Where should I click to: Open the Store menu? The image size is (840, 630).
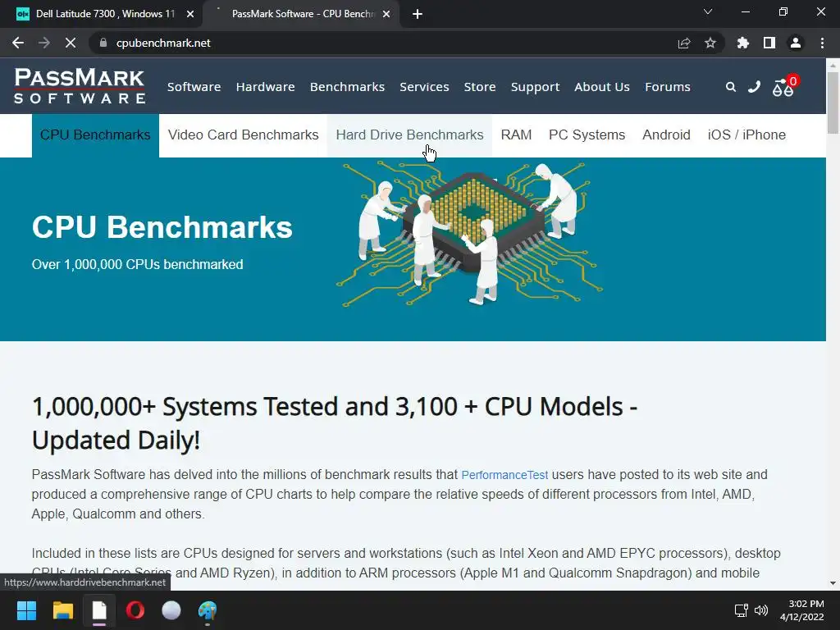tap(479, 87)
